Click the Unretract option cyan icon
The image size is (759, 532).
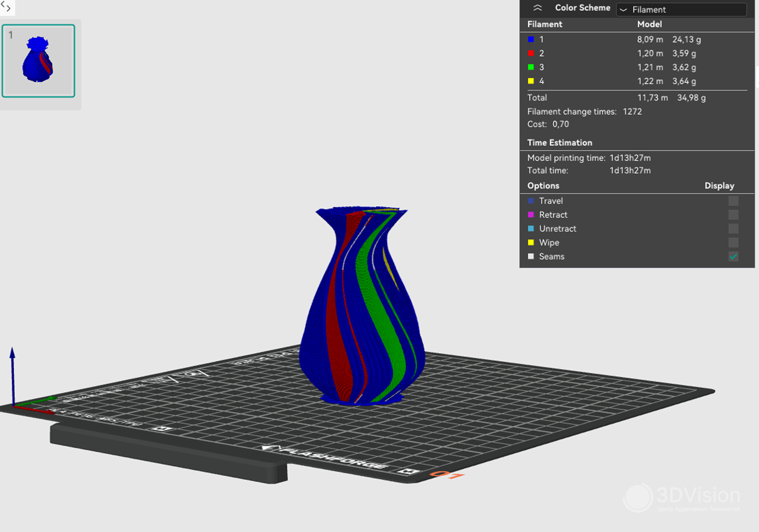tap(531, 228)
